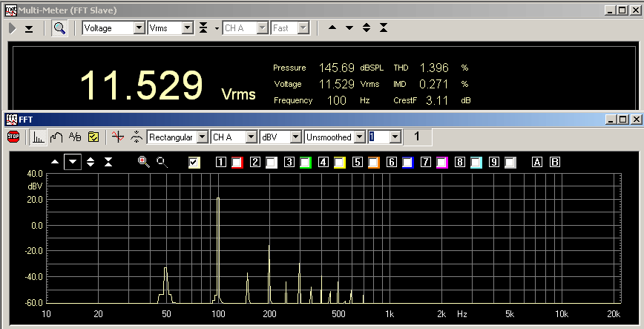Toggle the green trace 3 checkbox
644x329 pixels.
pyautogui.click(x=306, y=163)
